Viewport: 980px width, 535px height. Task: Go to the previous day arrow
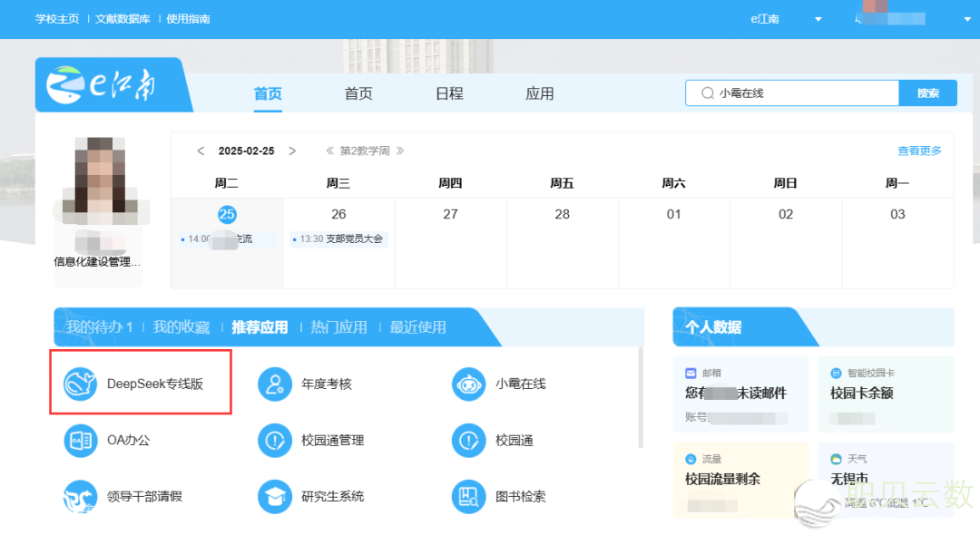201,151
